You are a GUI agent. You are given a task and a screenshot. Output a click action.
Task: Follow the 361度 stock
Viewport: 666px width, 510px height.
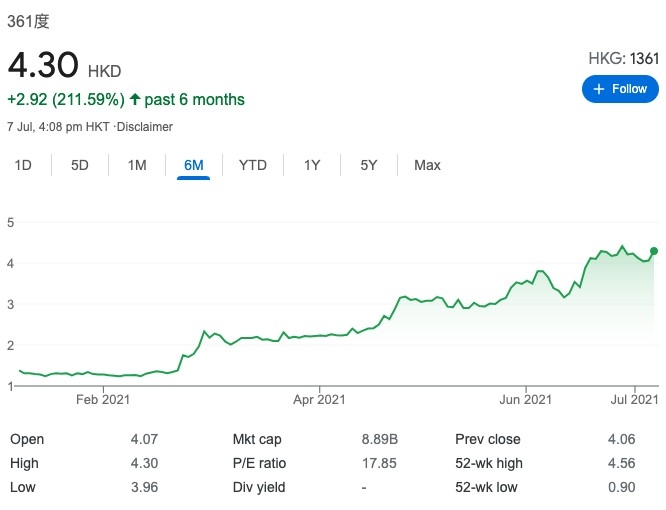(x=620, y=89)
